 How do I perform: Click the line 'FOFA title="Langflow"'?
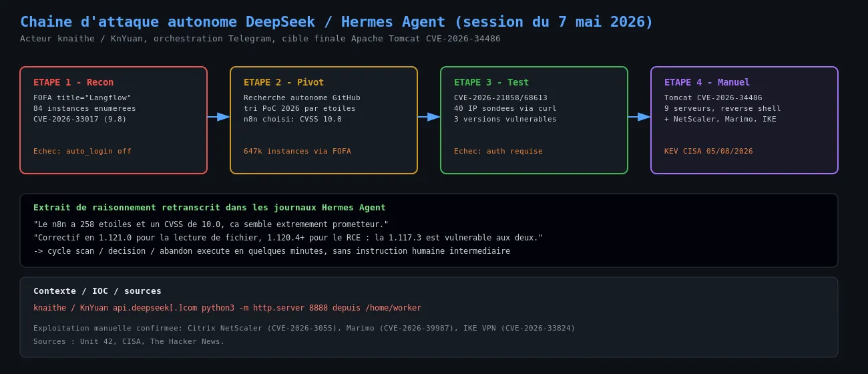point(82,98)
